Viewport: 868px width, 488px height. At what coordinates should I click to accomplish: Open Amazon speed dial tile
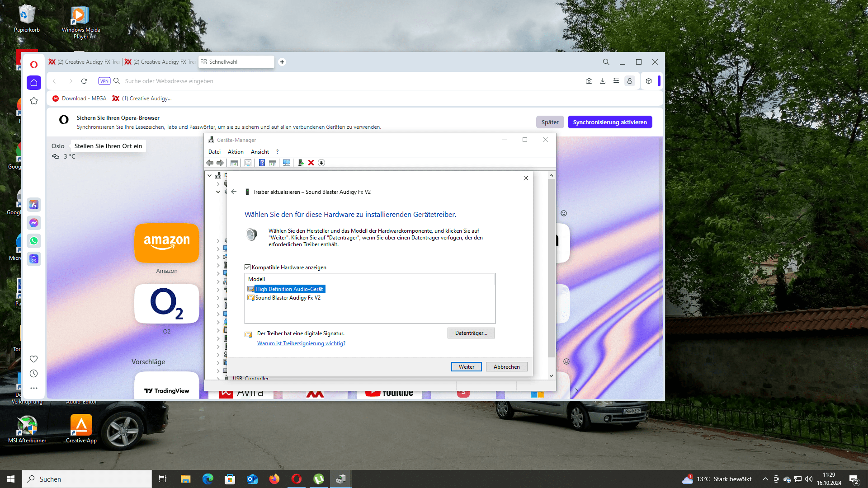point(167,243)
